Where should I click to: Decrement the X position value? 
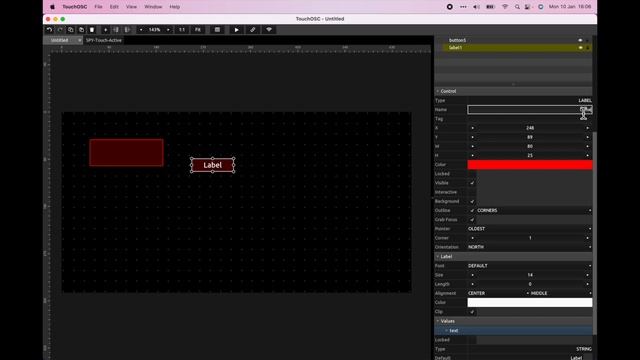473,128
